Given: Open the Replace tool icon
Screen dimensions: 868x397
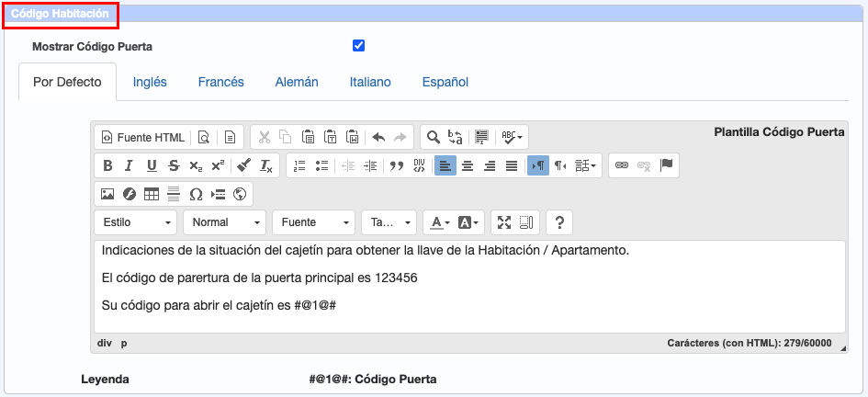Looking at the screenshot, I should (455, 137).
